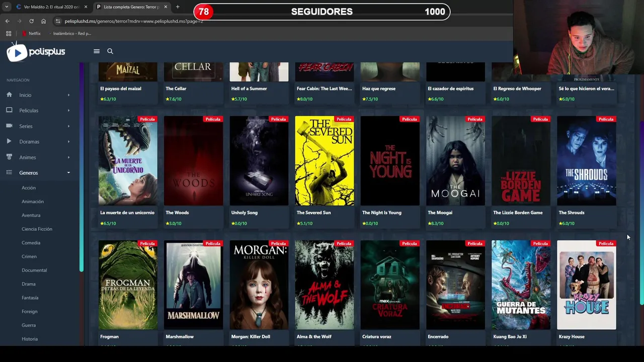Click the Peliculas sidebar icon
Screen dimensions: 644x362
click(9, 110)
